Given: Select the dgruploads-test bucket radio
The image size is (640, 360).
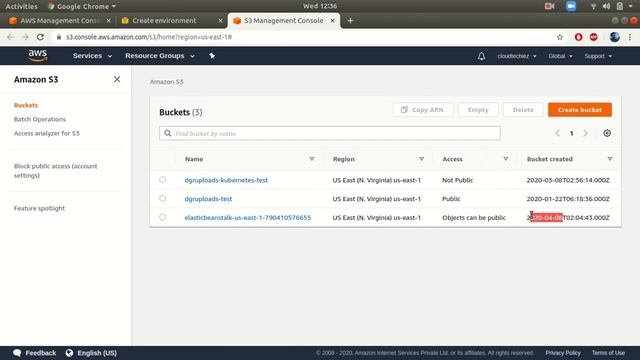Looking at the screenshot, I should click(162, 198).
